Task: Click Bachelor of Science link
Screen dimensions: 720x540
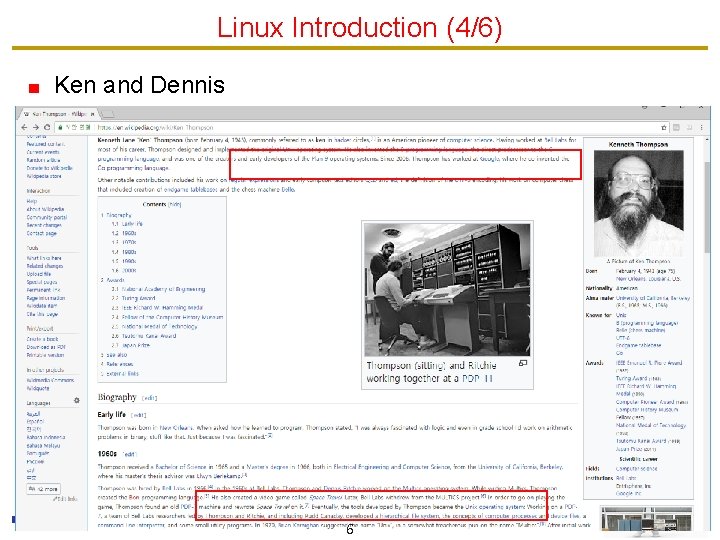Action: point(182,467)
